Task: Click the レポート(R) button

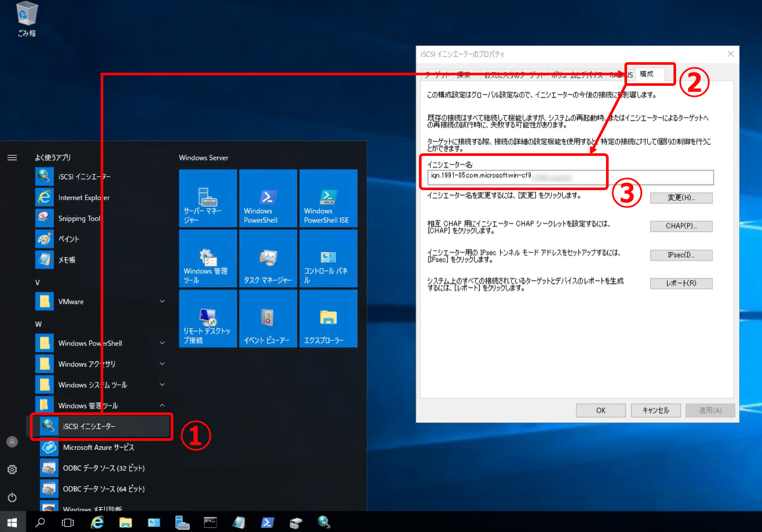Action: 681,283
